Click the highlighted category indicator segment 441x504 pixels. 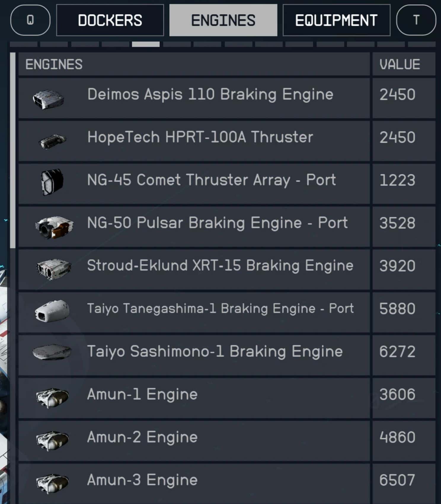(146, 44)
